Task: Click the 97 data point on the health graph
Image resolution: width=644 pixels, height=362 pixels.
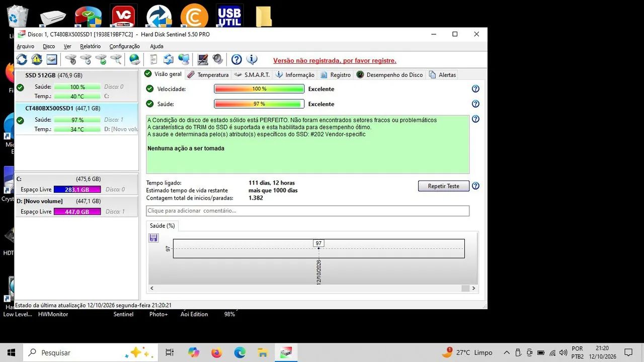Action: coord(318,248)
